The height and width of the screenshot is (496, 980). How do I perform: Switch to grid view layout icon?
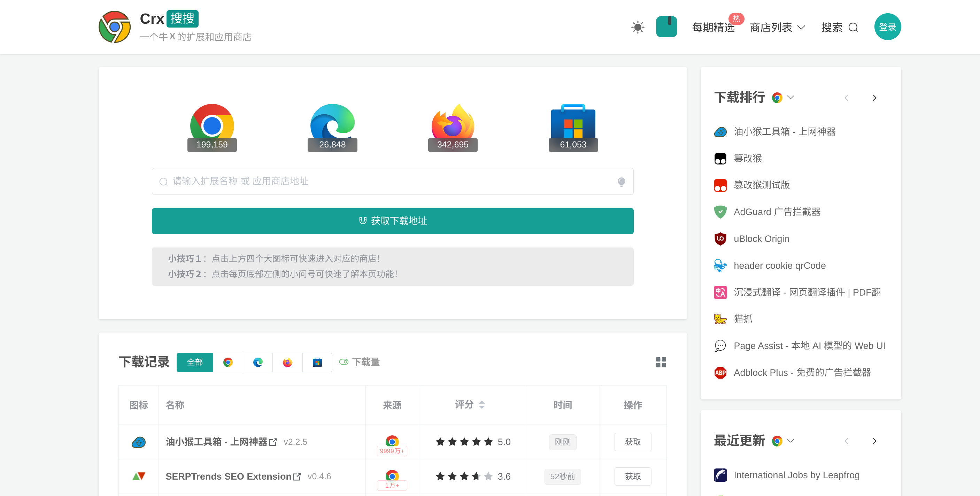pos(661,362)
